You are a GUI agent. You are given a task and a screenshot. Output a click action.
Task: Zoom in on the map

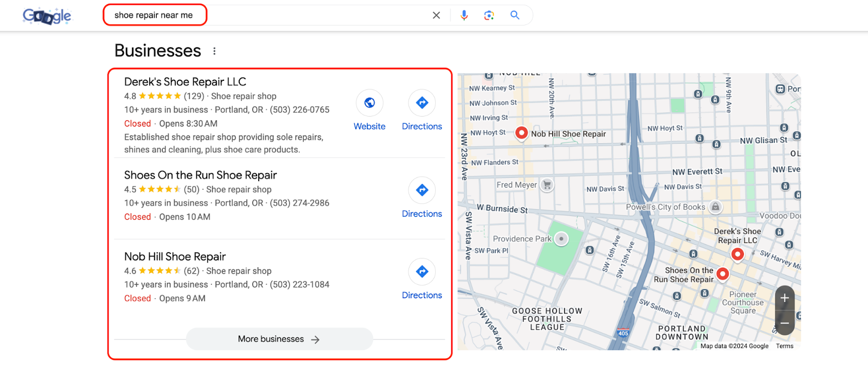coord(784,298)
